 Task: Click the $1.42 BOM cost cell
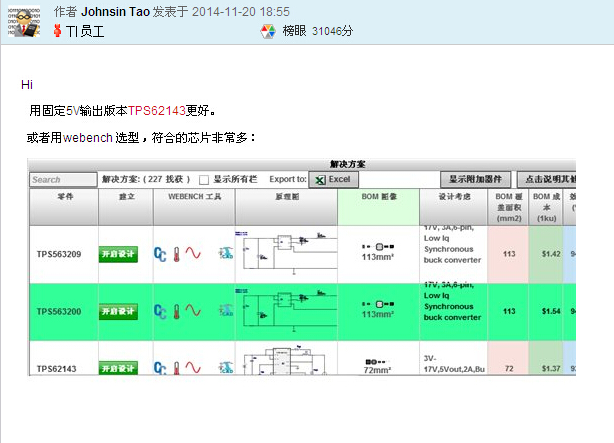pos(546,254)
